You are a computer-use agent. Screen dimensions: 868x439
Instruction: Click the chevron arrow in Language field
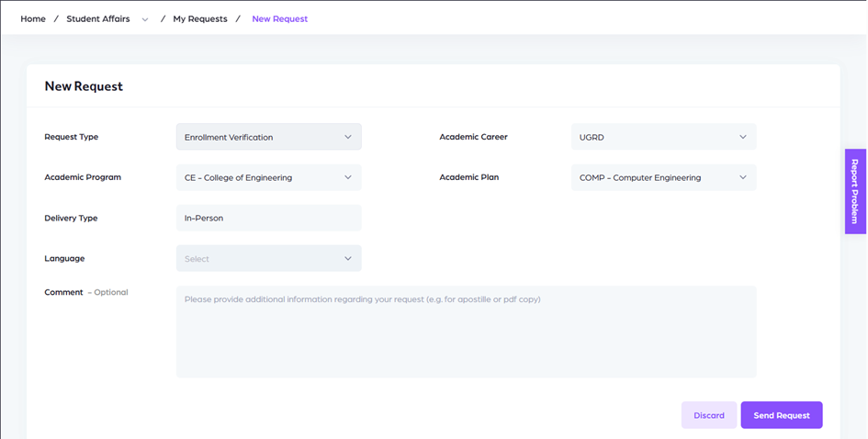(348, 259)
